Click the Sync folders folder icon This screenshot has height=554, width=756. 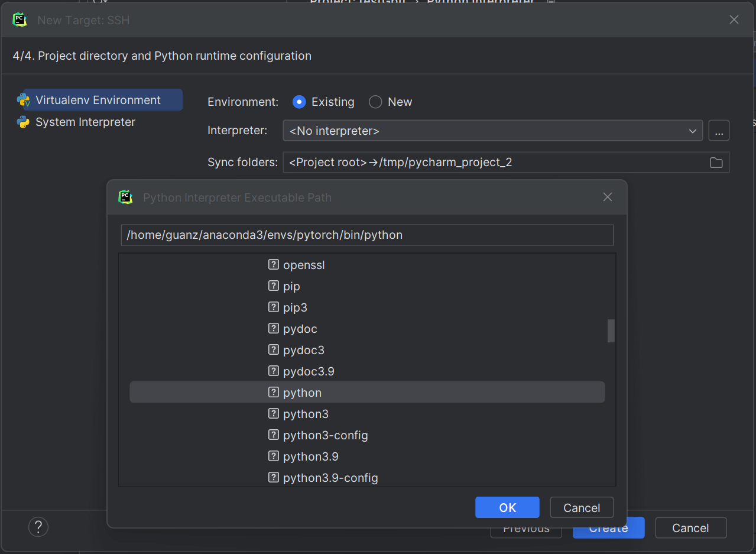coord(716,163)
